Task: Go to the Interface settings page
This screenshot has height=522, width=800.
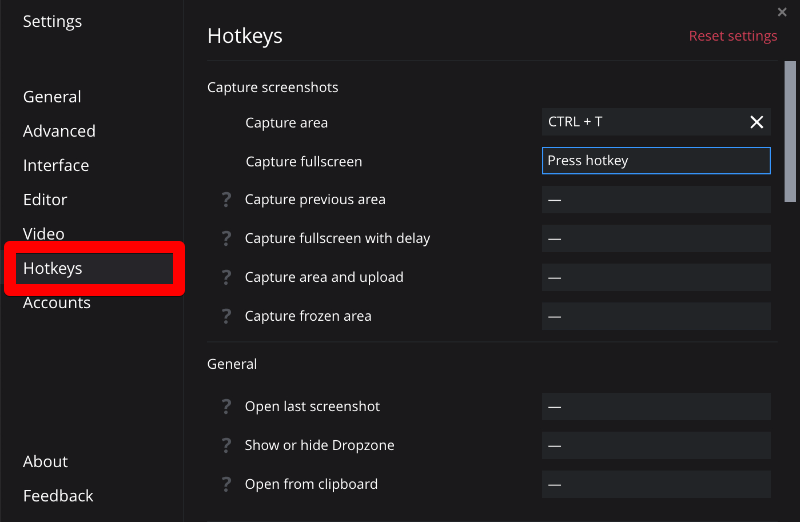Action: [56, 166]
